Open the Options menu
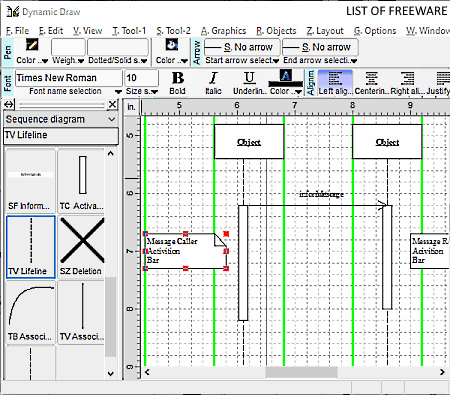The width and height of the screenshot is (450, 395). tap(375, 31)
